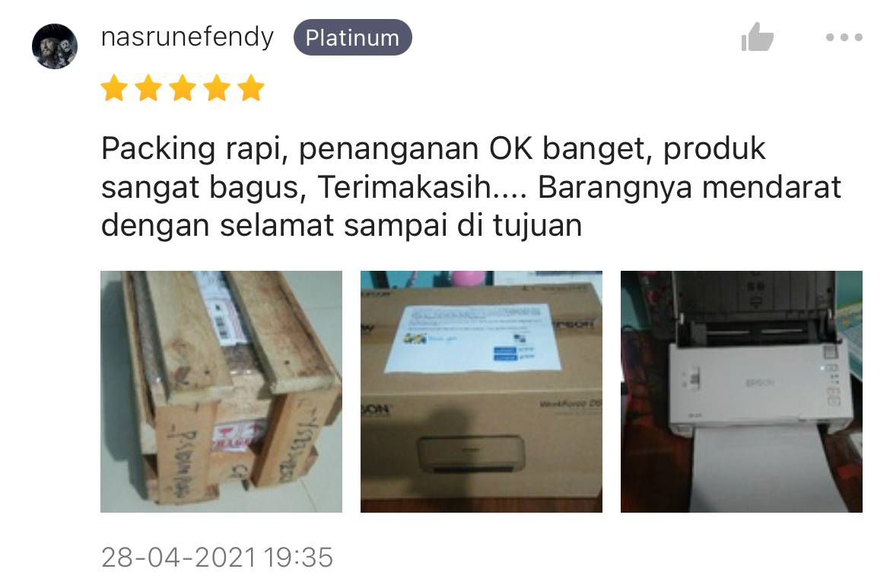Screen dimensions: 890x588
Task: Tap white shipping label on cardboard box
Action: coord(473,338)
